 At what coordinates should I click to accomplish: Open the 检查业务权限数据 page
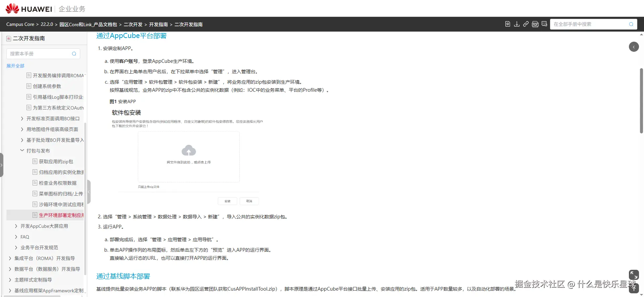(x=57, y=183)
